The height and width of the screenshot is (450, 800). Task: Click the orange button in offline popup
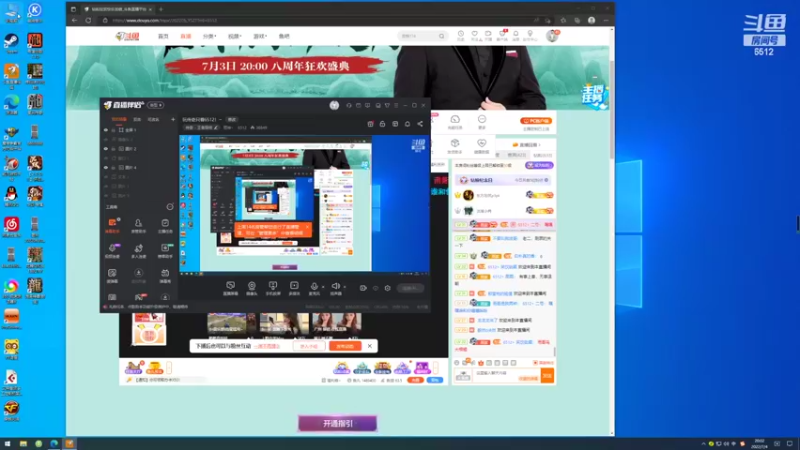click(x=345, y=346)
